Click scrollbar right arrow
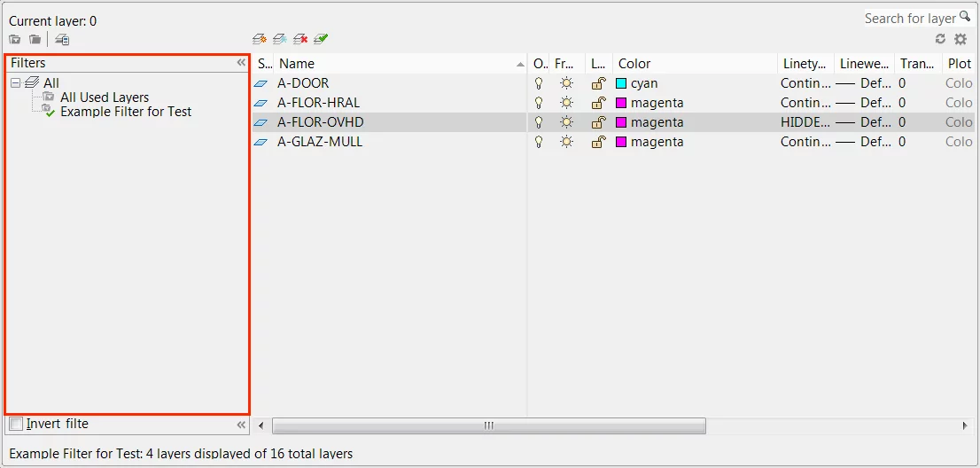The image size is (980, 468). click(x=965, y=425)
